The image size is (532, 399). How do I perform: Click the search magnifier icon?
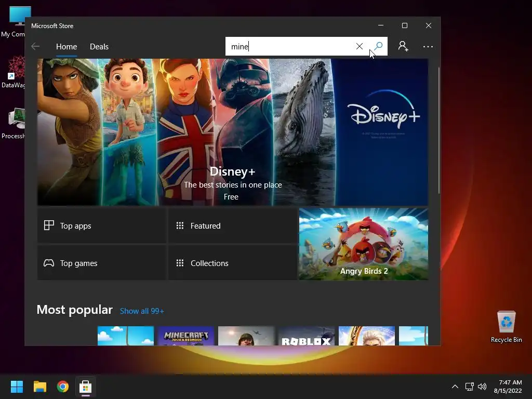[378, 46]
